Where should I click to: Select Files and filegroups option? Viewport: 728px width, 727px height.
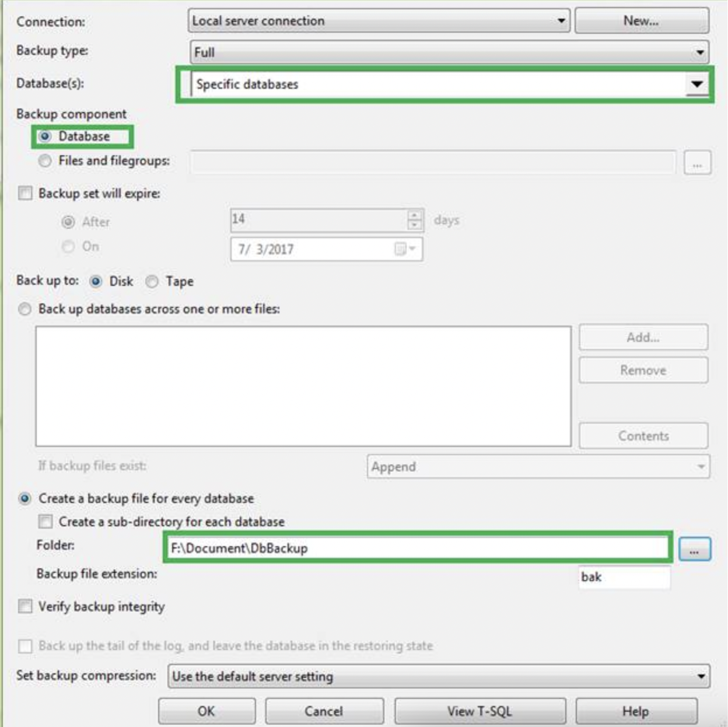[45, 160]
